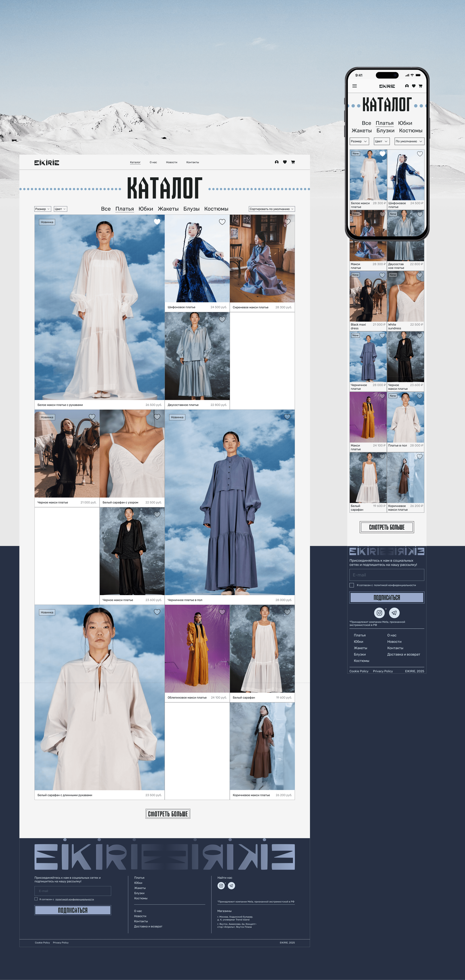Open Сортировать по умолчанию dropdown
The width and height of the screenshot is (465, 980).
click(x=272, y=209)
